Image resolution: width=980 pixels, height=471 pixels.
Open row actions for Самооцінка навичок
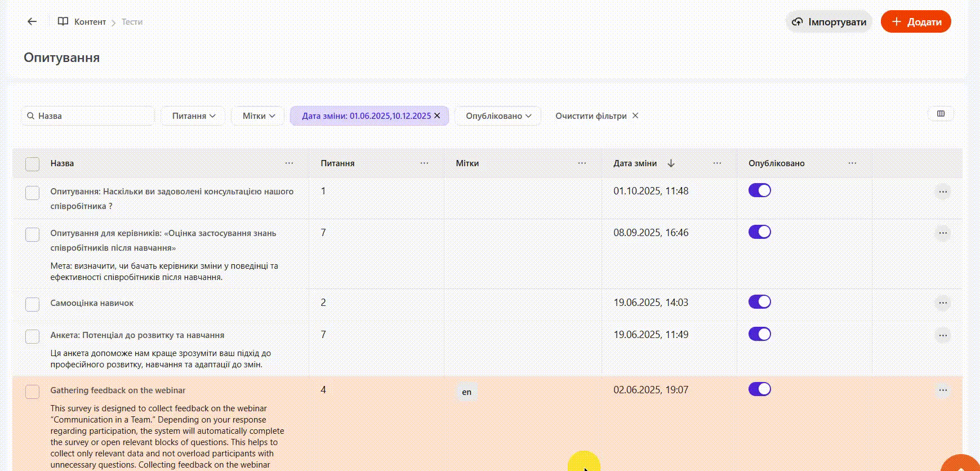(x=942, y=303)
